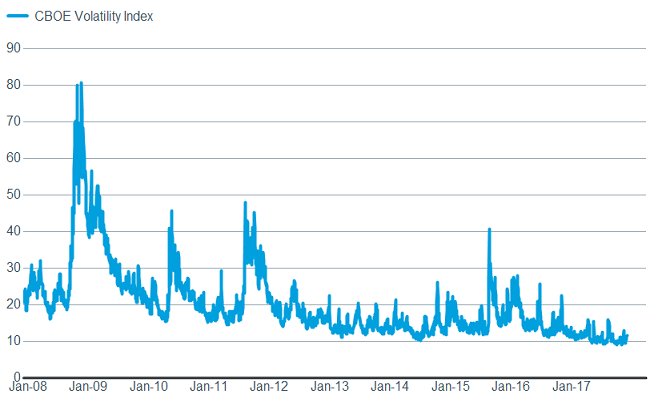Select the Jan-09 x-axis label
650x400 pixels.
click(x=89, y=386)
